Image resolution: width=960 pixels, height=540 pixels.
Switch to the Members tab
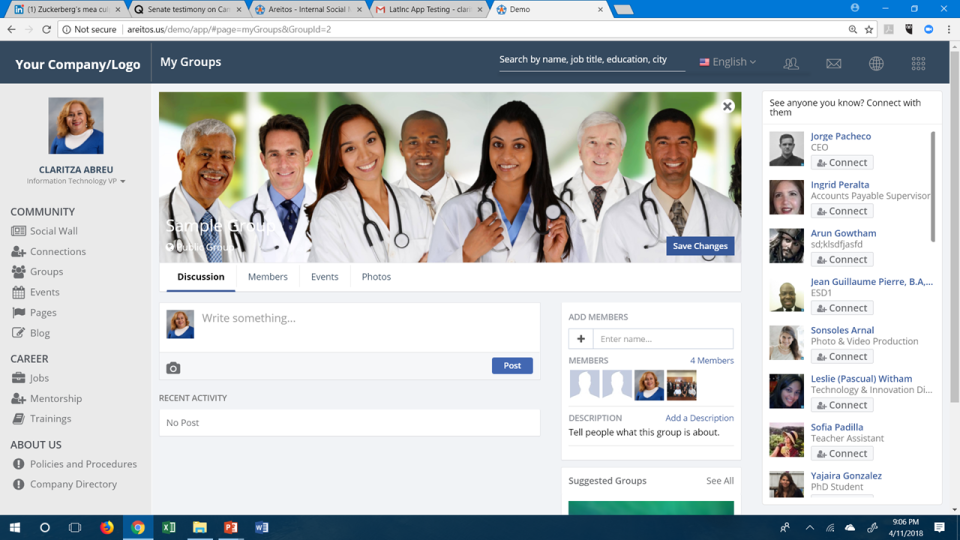click(268, 277)
